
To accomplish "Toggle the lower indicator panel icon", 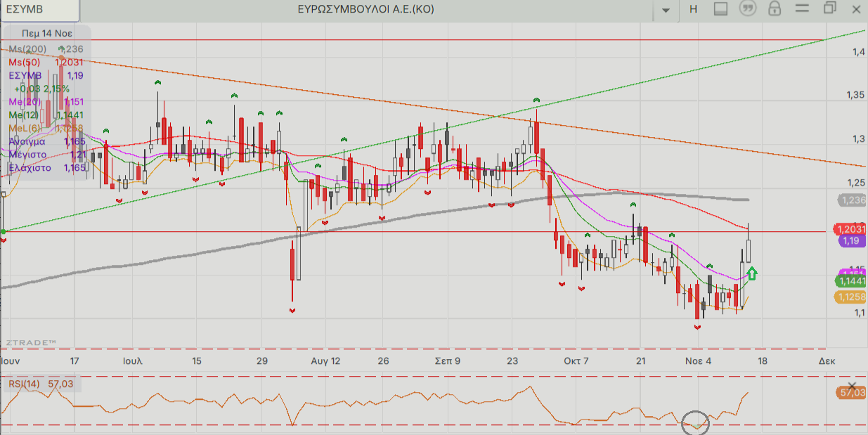I will pyautogui.click(x=720, y=9).
